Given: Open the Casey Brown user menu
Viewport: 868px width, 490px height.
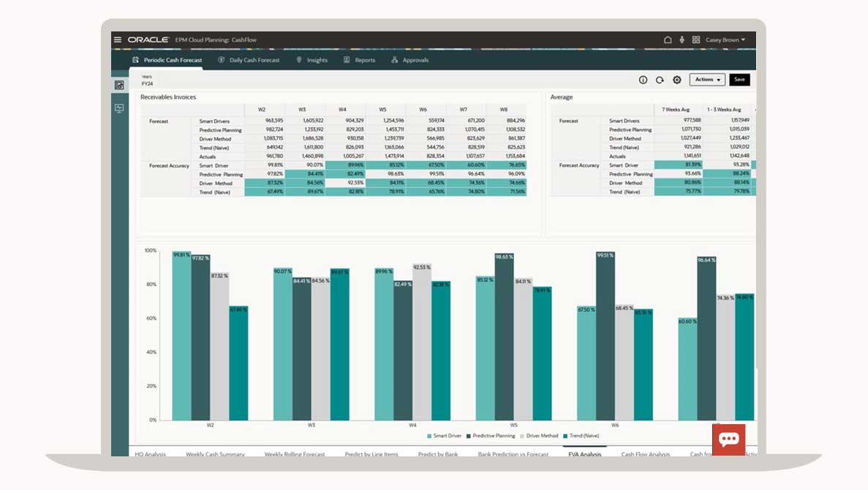Looking at the screenshot, I should [725, 40].
